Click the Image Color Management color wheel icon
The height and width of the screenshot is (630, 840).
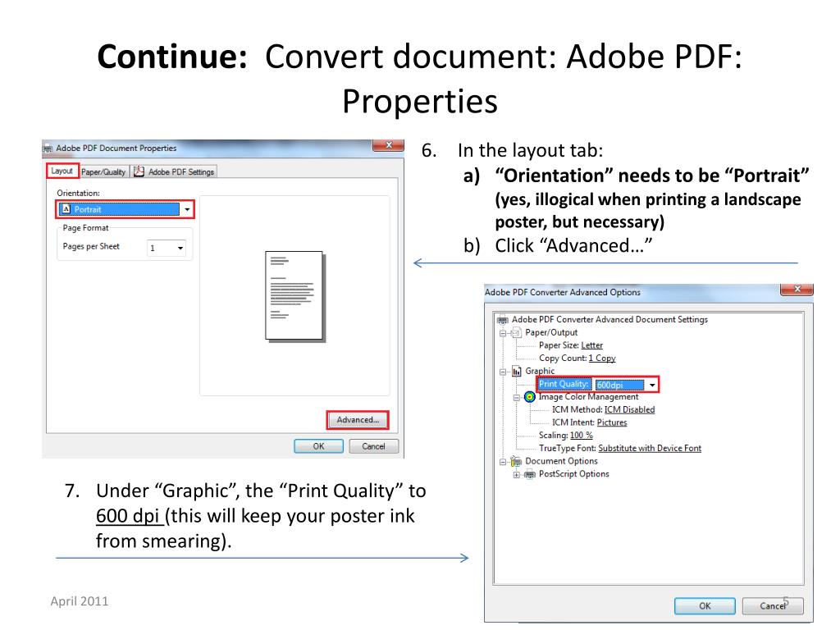tap(529, 397)
